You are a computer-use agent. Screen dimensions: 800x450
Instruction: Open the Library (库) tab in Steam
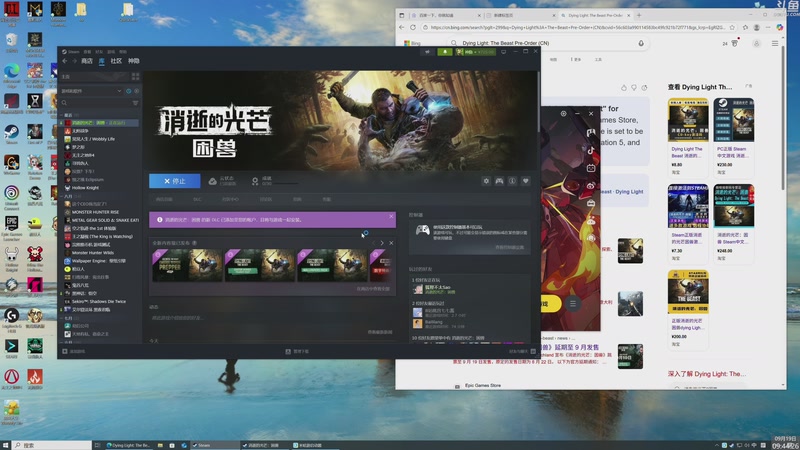pos(102,61)
